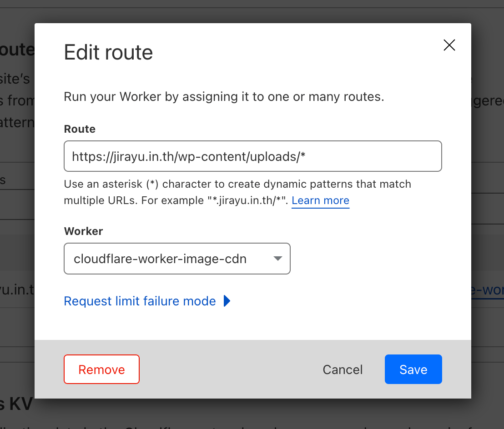The image size is (504, 429).
Task: Click the gray caret arrow in Worker select
Action: (x=277, y=259)
